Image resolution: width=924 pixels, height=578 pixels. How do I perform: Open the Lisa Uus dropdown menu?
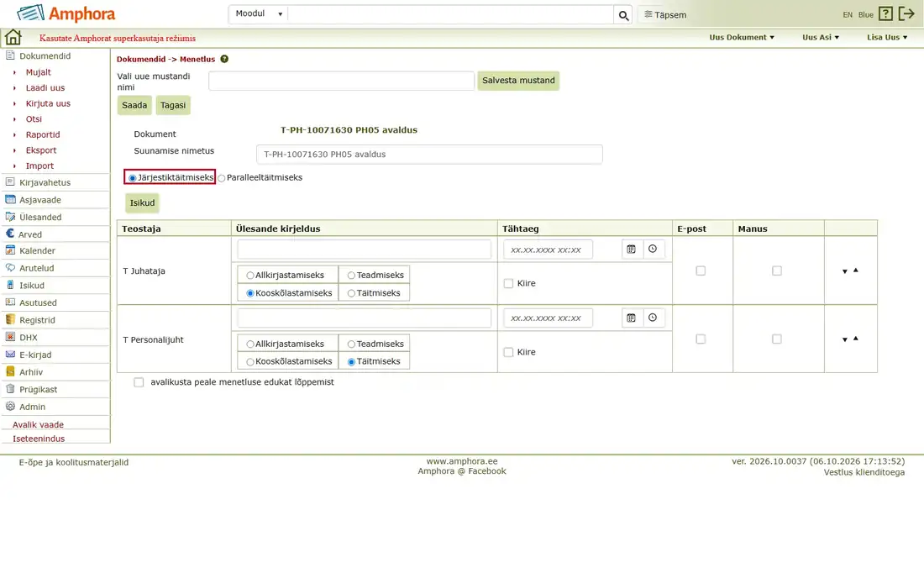coord(887,37)
